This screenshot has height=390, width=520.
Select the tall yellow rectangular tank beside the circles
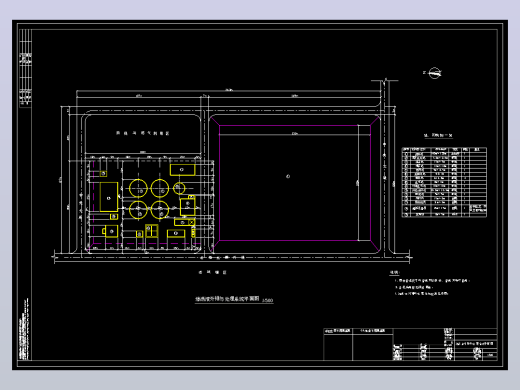(x=109, y=197)
